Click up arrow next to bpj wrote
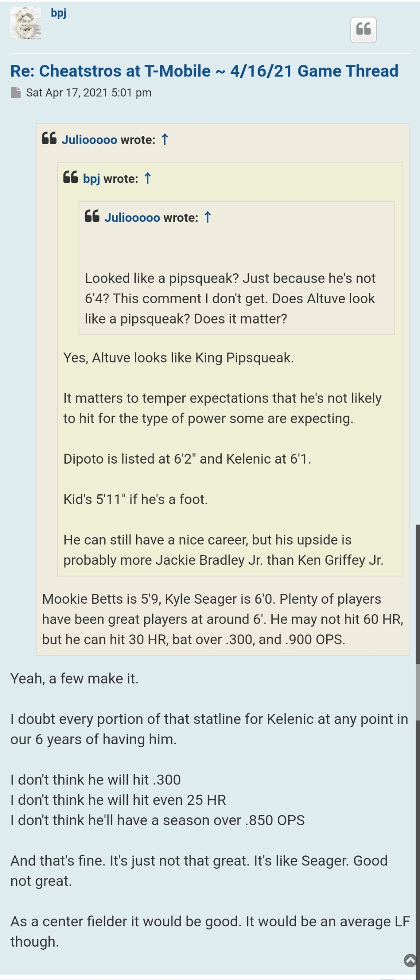The height and width of the screenshot is (980, 420). (x=148, y=178)
